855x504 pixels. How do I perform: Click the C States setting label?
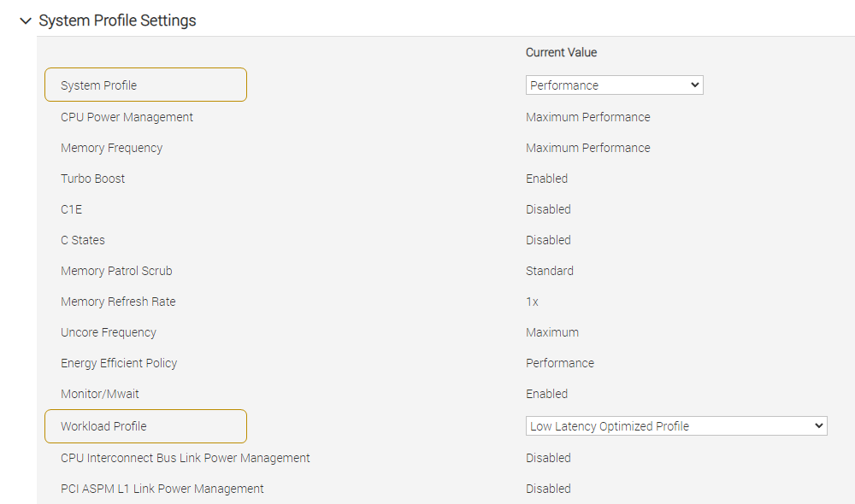[x=83, y=240]
